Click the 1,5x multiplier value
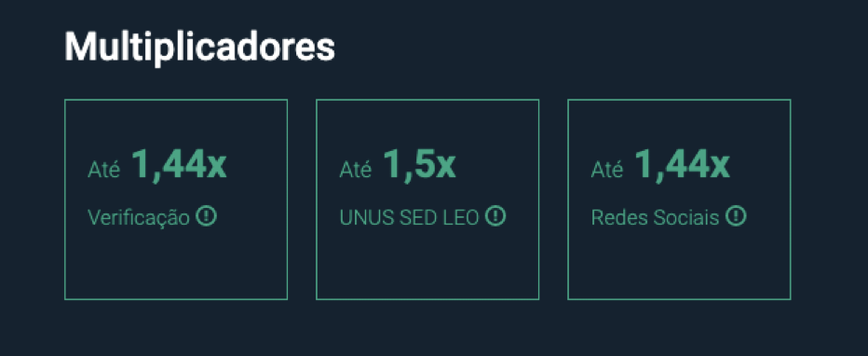Viewport: 868px width, 356px height. click(420, 164)
